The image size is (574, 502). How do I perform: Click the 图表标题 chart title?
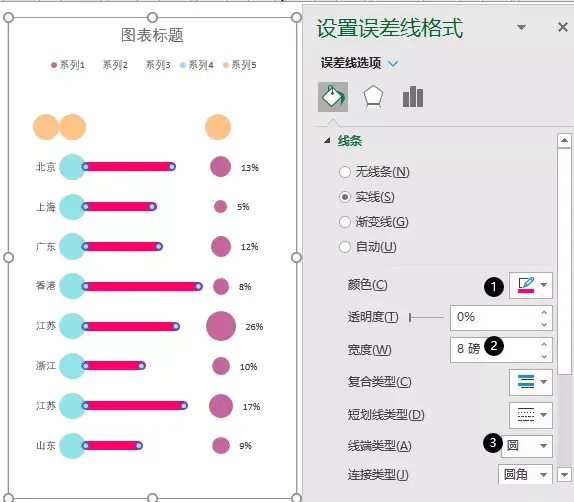pyautogui.click(x=152, y=35)
